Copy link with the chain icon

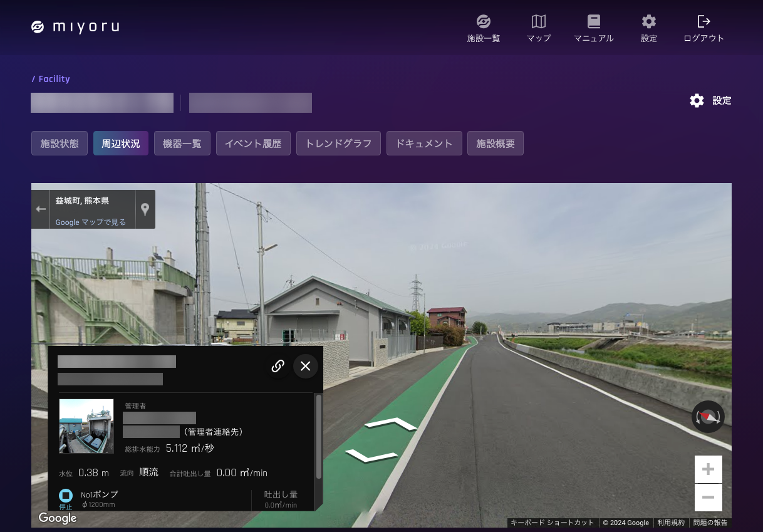[278, 366]
